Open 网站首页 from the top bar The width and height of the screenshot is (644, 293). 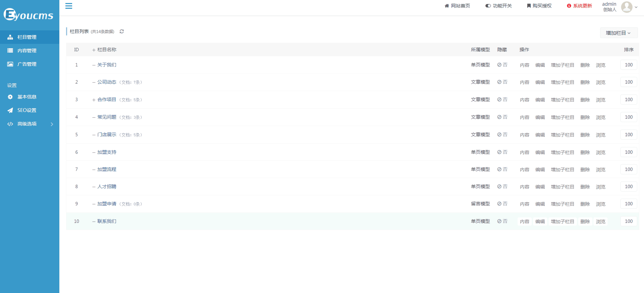(x=457, y=6)
